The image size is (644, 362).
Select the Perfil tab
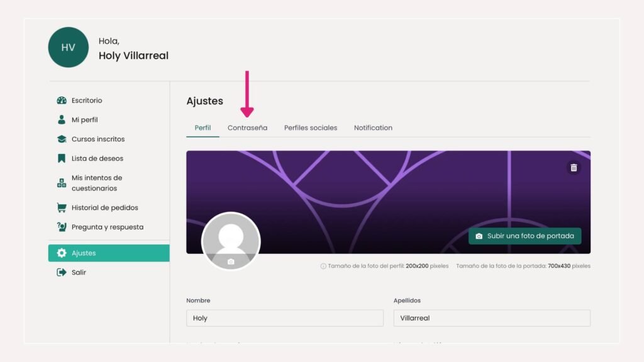click(203, 128)
